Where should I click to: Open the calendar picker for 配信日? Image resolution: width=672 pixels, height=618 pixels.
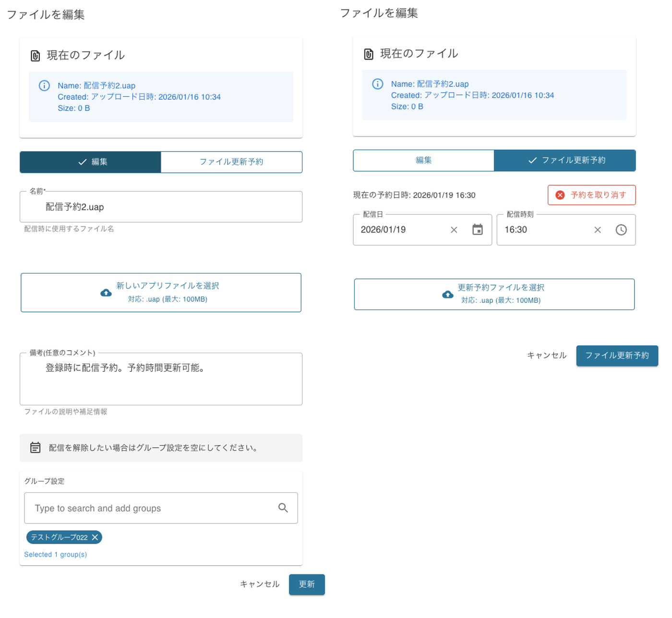tap(477, 230)
